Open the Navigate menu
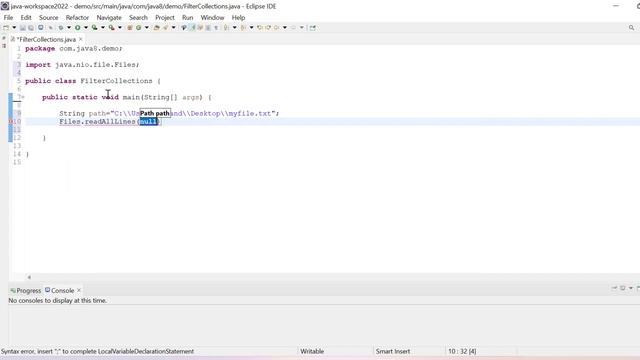 (109, 18)
